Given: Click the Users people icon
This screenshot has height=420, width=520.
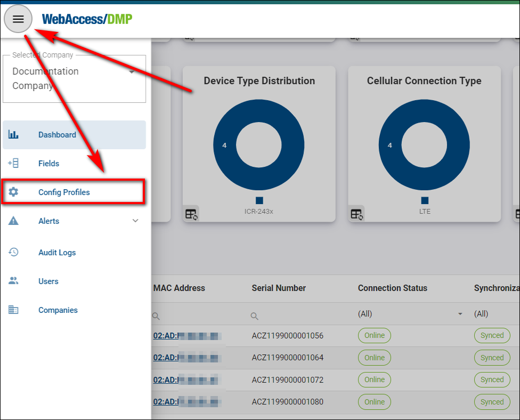Looking at the screenshot, I should 13,281.
